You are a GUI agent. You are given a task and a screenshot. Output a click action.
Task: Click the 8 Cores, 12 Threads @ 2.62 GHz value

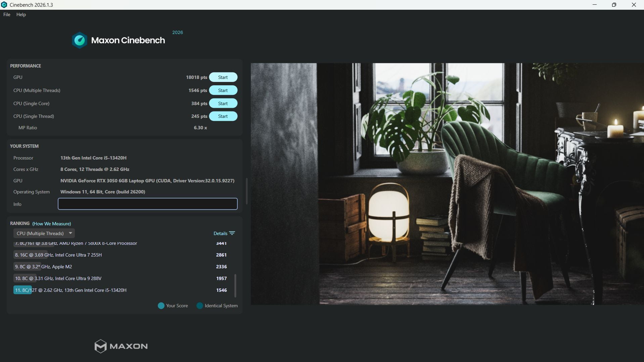coord(95,169)
